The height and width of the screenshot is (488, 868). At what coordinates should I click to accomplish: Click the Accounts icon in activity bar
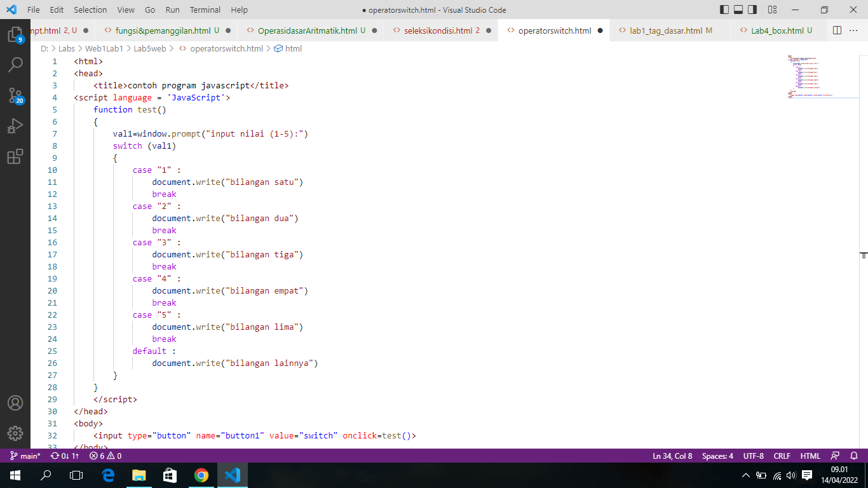click(x=16, y=403)
